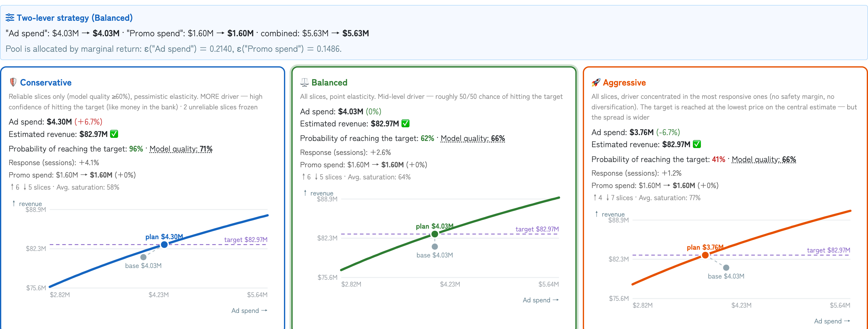Click the green checkmark in Conservative card
868x329 pixels.
(114, 134)
